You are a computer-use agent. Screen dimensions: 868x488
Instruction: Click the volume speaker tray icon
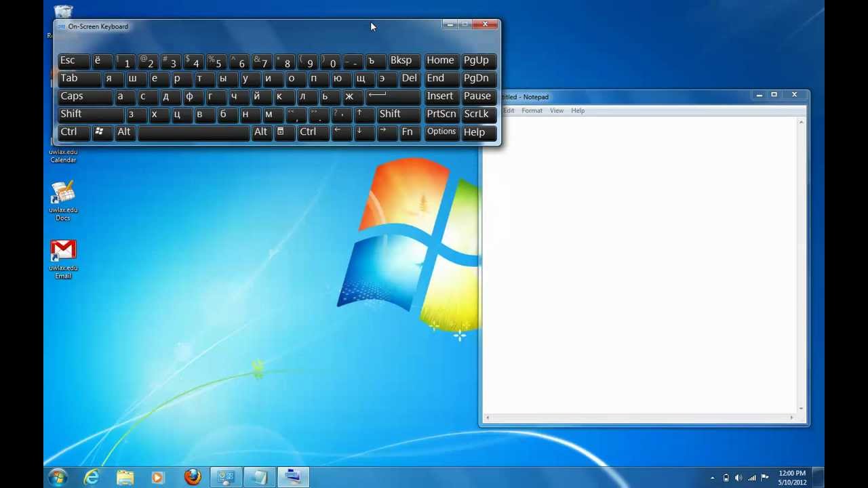pos(738,478)
